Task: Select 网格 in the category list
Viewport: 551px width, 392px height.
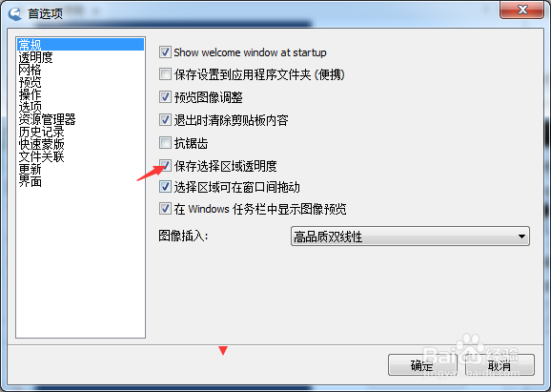Action: [x=30, y=70]
